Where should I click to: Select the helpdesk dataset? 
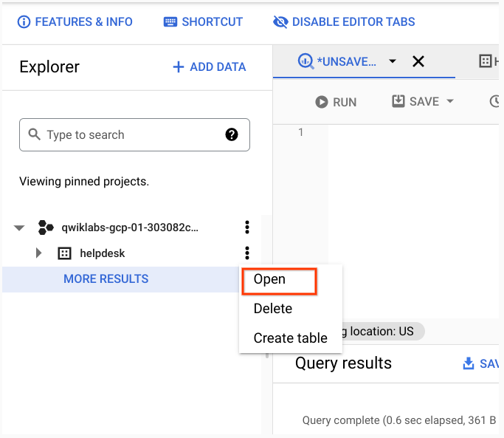click(x=103, y=253)
